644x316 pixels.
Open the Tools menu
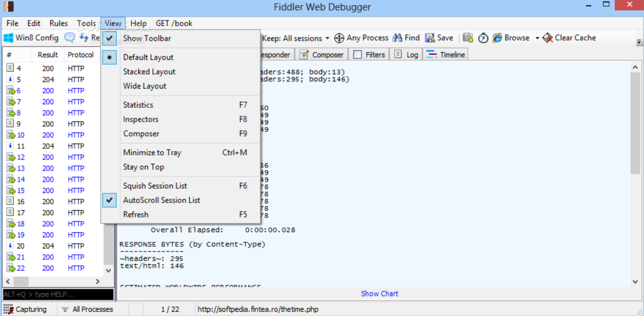click(86, 23)
